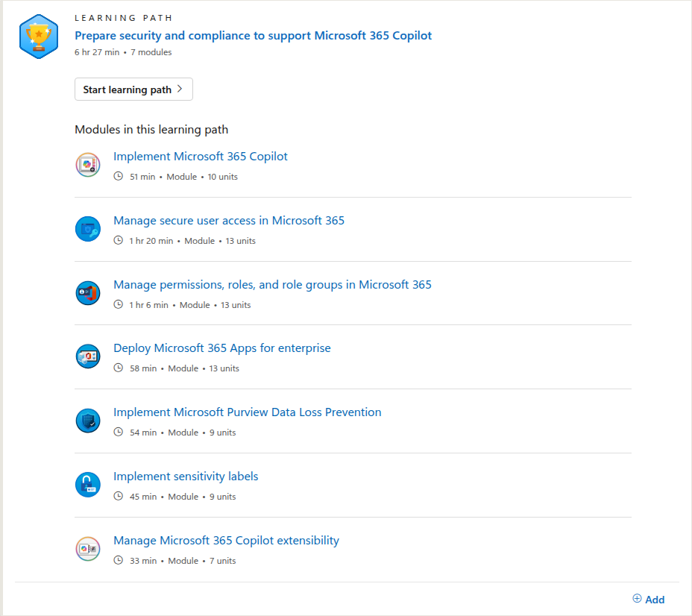Image resolution: width=692 pixels, height=616 pixels.
Task: Click the Purview Data Loss Prevention module icon
Action: click(88, 421)
